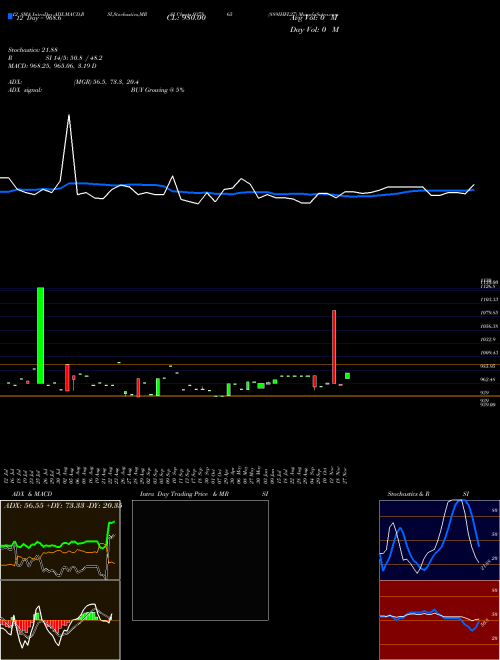Open the blue Stochastics chart thumbnail
This screenshot has width=500, height=660.
(439, 540)
